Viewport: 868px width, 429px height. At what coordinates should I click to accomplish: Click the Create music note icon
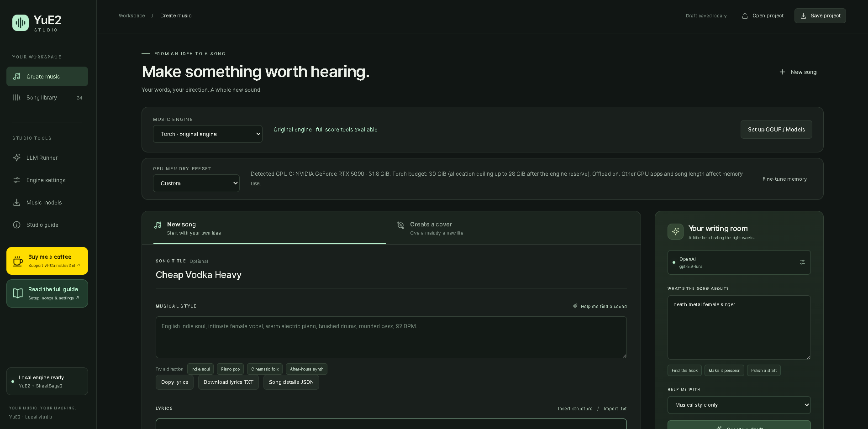[17, 76]
